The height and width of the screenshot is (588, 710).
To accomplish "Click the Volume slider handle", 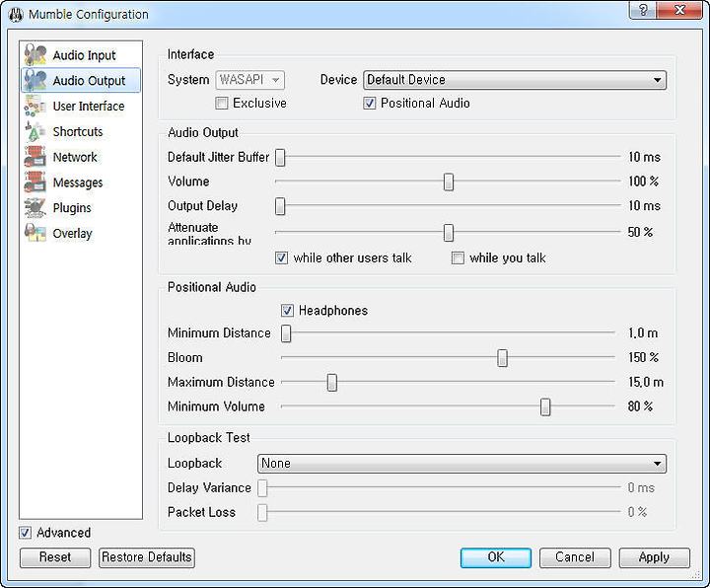I will (x=449, y=182).
